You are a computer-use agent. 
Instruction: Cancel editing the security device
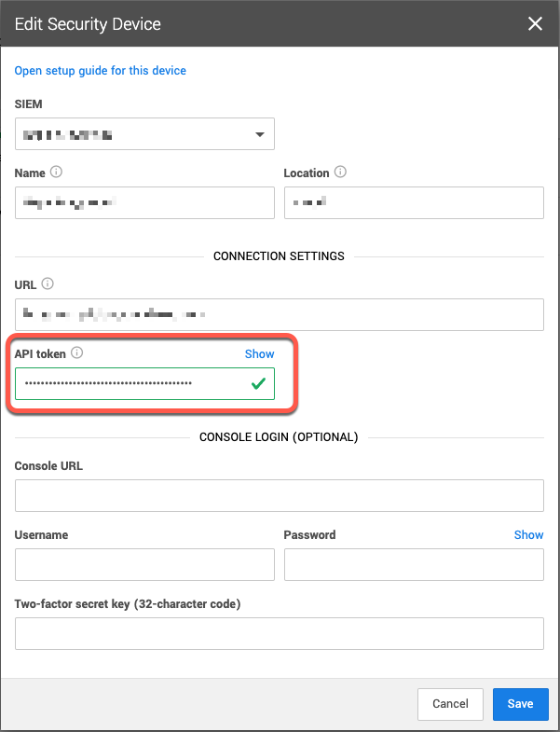click(x=450, y=704)
